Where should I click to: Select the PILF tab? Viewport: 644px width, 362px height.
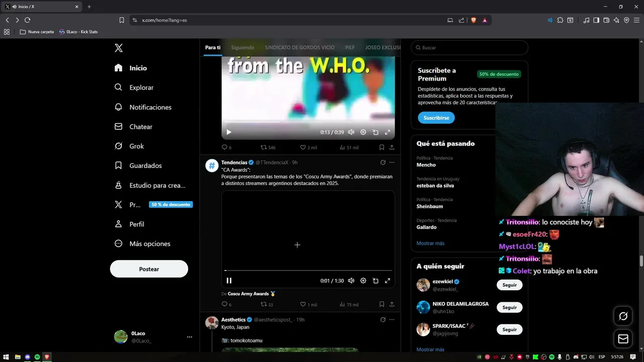click(350, 47)
